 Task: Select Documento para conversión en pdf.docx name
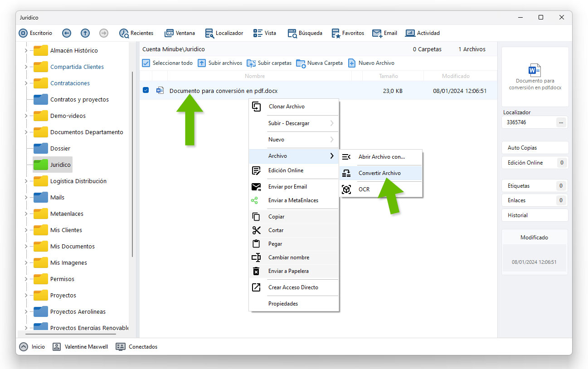coord(224,91)
